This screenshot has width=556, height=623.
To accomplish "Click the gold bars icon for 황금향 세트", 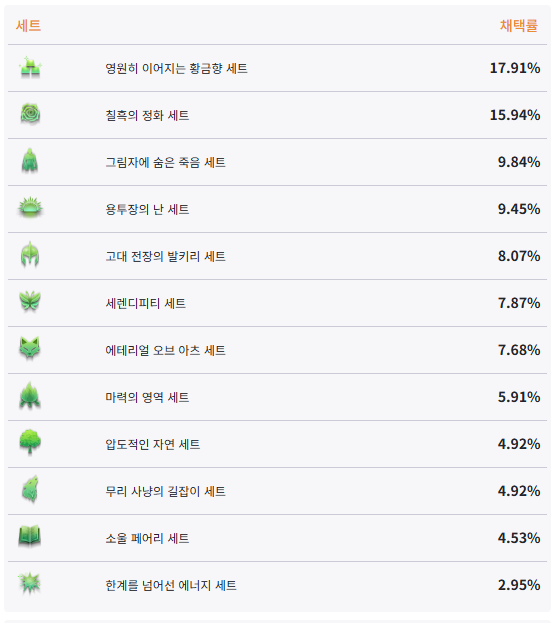I will coord(31,68).
